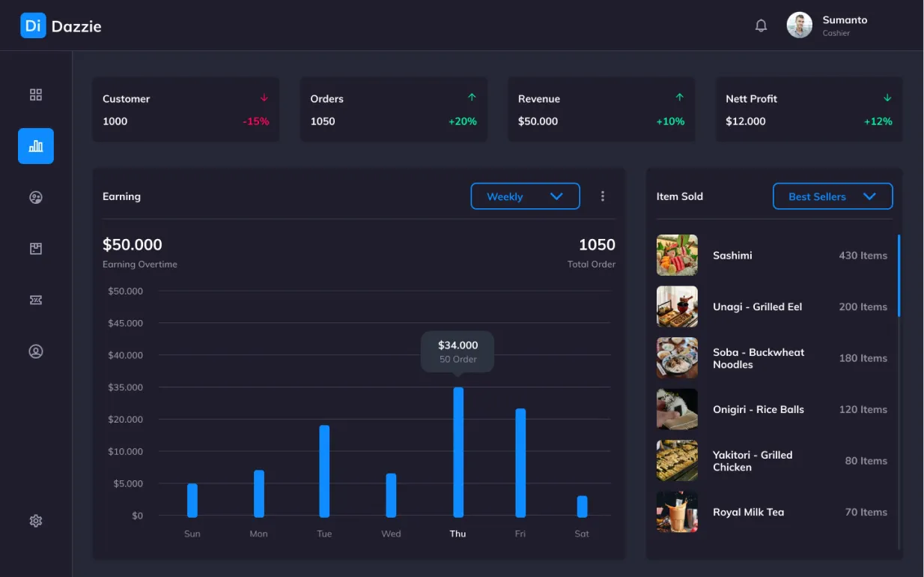Click the 180 Items count
Screen dimensions: 924x577
tap(863, 358)
